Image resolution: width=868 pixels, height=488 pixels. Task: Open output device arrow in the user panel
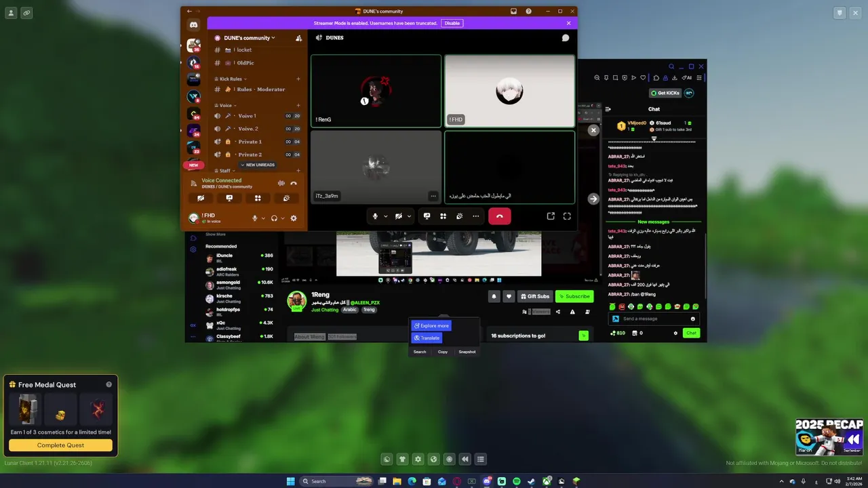(282, 218)
